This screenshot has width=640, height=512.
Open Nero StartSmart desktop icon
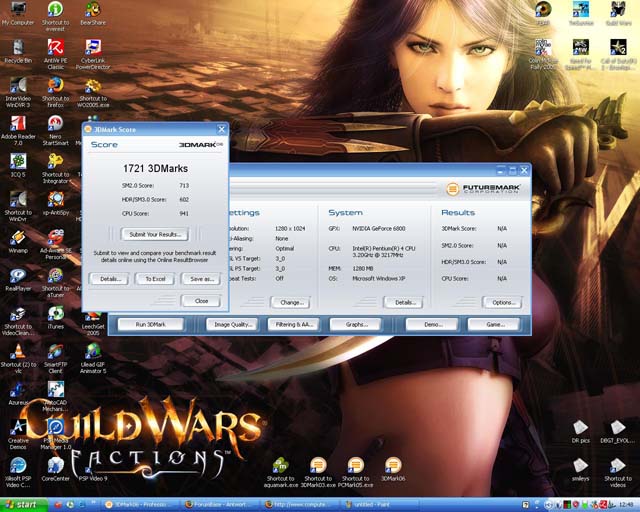point(56,130)
